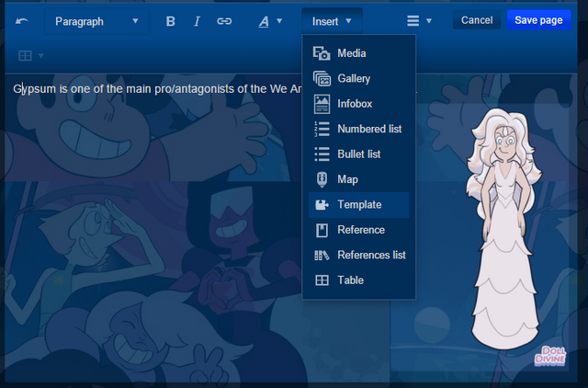Click the undo arrow icon

click(22, 21)
